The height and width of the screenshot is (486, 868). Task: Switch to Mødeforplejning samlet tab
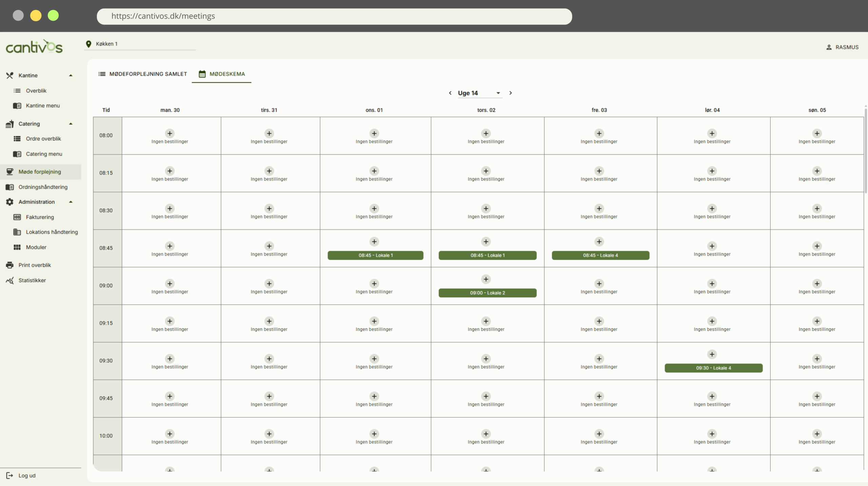(x=143, y=74)
